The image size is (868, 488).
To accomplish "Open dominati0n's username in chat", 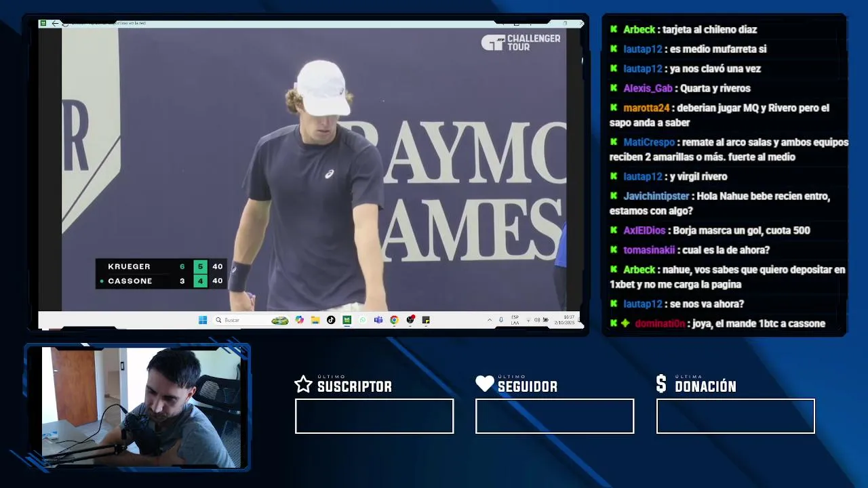I will pyautogui.click(x=660, y=323).
